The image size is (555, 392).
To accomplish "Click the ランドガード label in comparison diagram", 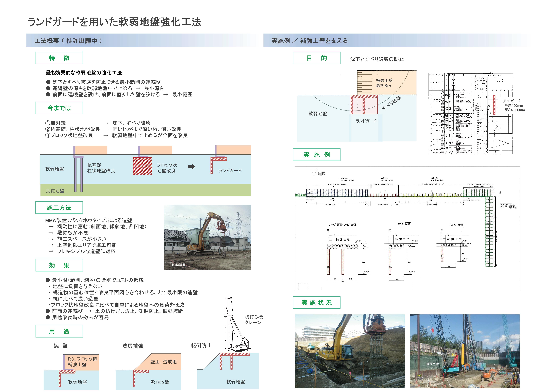I will [x=230, y=171].
